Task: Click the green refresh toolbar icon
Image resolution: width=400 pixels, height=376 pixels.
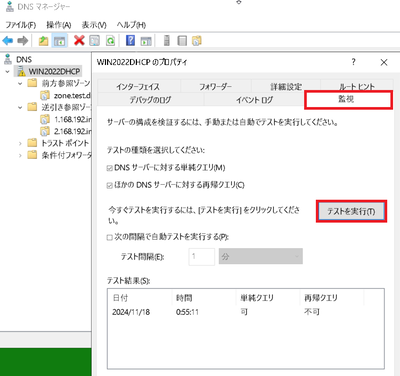Action: coord(110,41)
